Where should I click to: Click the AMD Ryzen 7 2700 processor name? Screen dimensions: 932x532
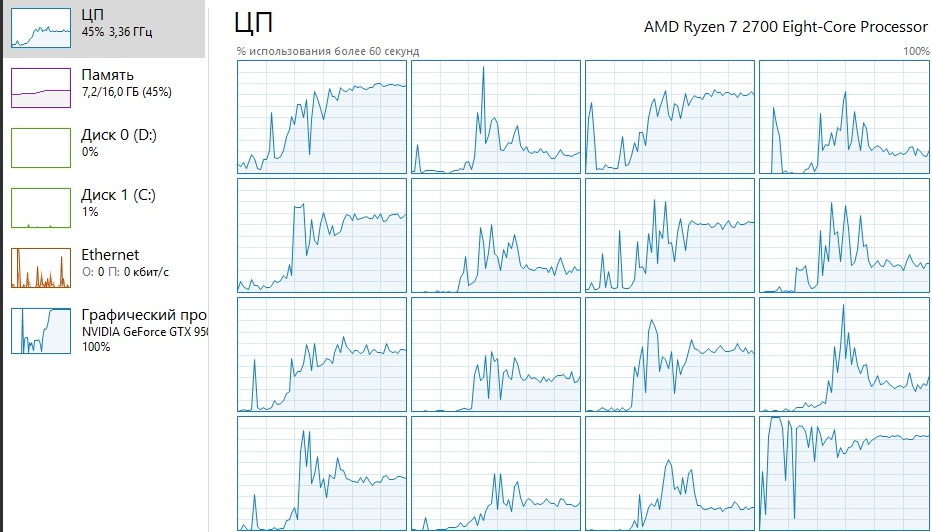pyautogui.click(x=786, y=26)
